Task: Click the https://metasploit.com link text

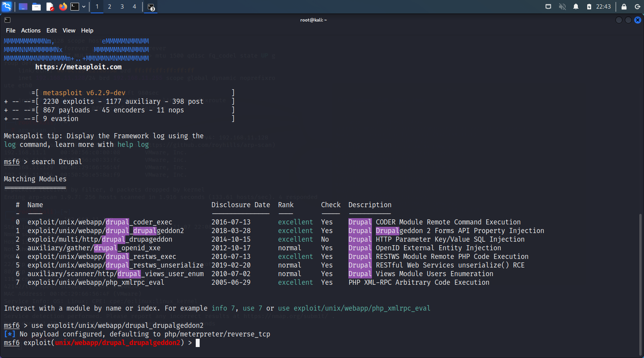Action: click(78, 67)
